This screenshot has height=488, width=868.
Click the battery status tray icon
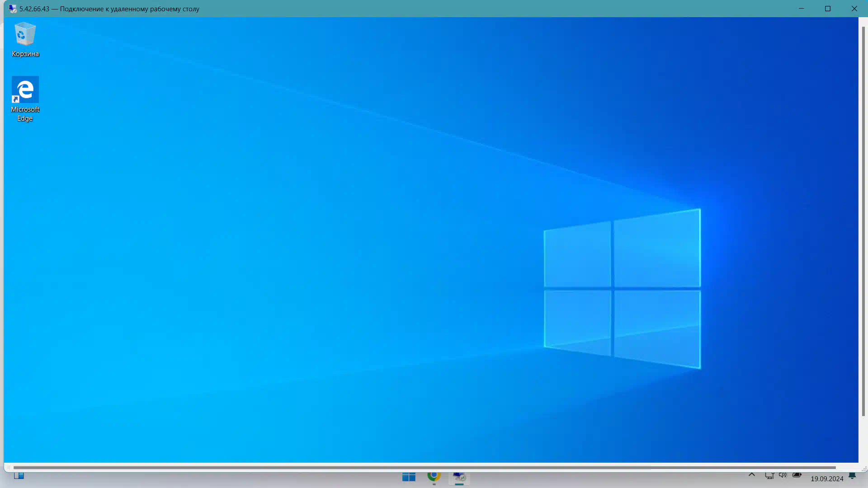[797, 475]
